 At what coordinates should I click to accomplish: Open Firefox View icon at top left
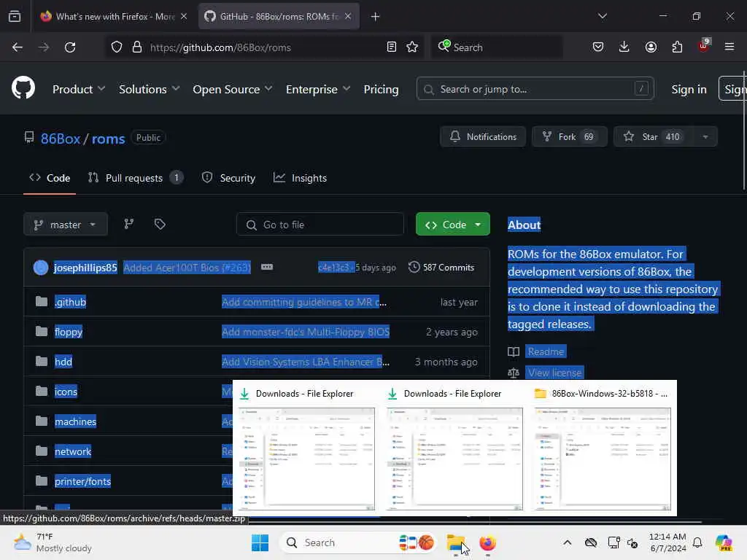(x=15, y=16)
